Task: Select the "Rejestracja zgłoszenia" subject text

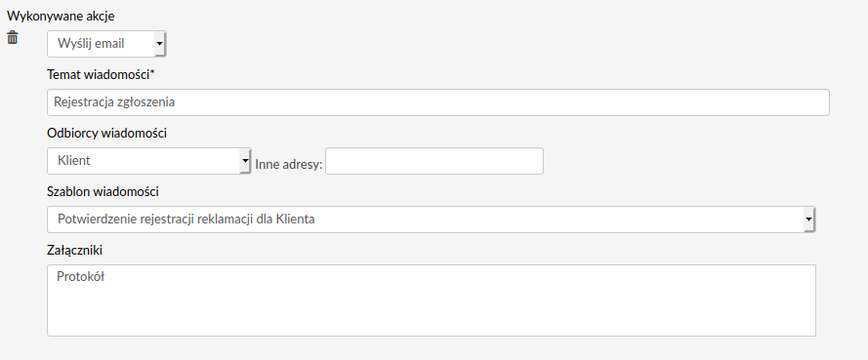Action: pyautogui.click(x=114, y=102)
